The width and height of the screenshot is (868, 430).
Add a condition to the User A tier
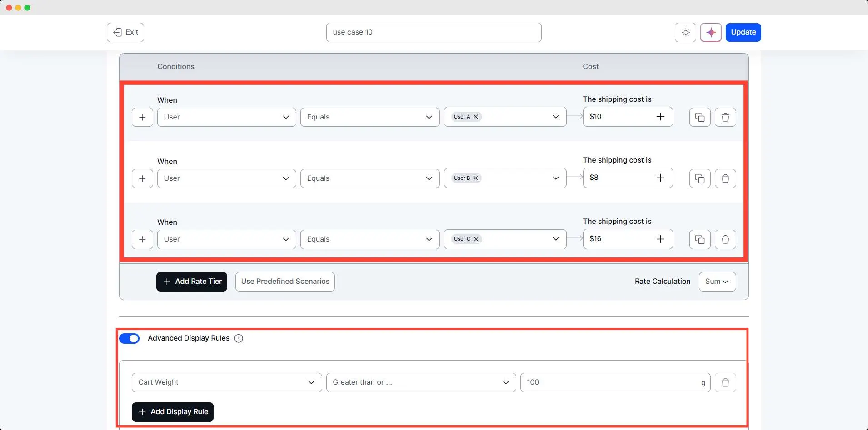142,117
